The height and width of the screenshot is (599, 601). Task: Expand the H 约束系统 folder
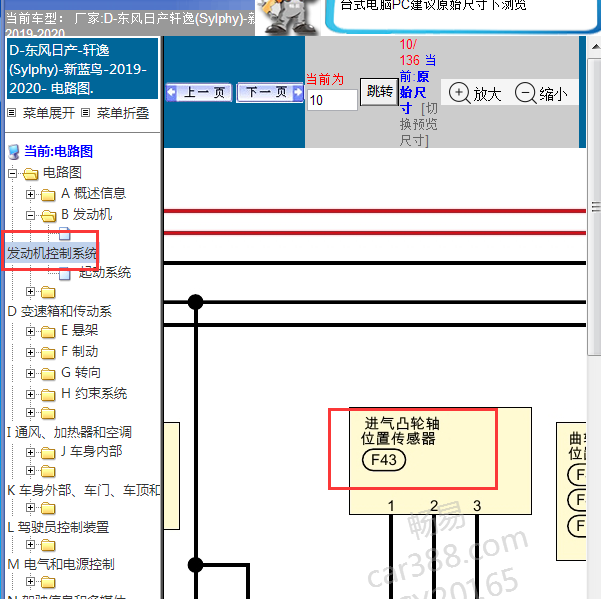pos(30,394)
